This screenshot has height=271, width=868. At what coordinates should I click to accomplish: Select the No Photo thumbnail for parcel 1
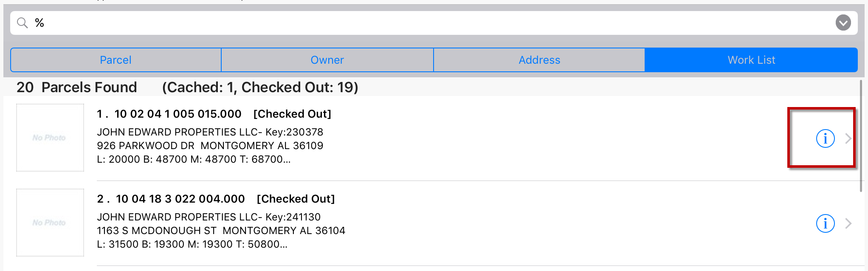pos(50,138)
